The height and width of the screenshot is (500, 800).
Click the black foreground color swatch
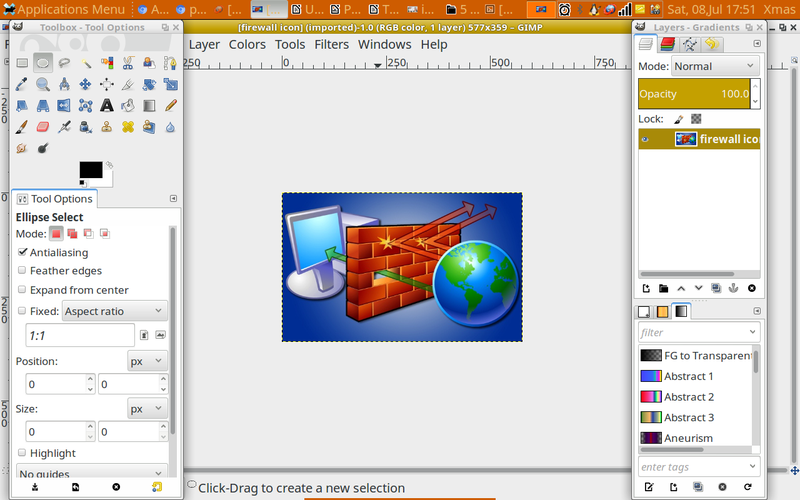90,170
